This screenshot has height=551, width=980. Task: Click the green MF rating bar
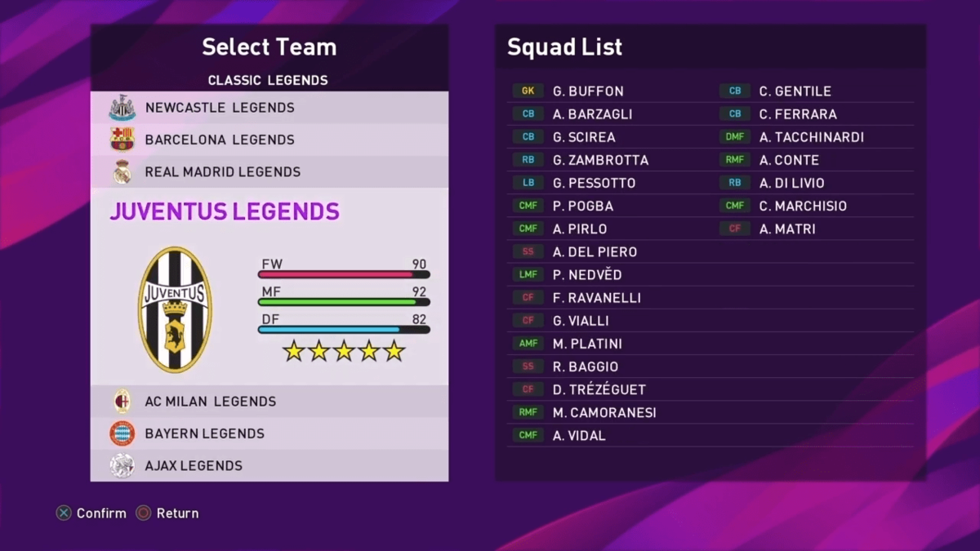click(344, 302)
